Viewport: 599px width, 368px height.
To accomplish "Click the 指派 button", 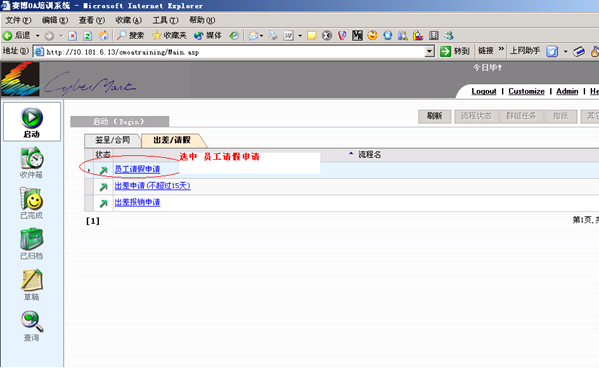I will point(560,116).
